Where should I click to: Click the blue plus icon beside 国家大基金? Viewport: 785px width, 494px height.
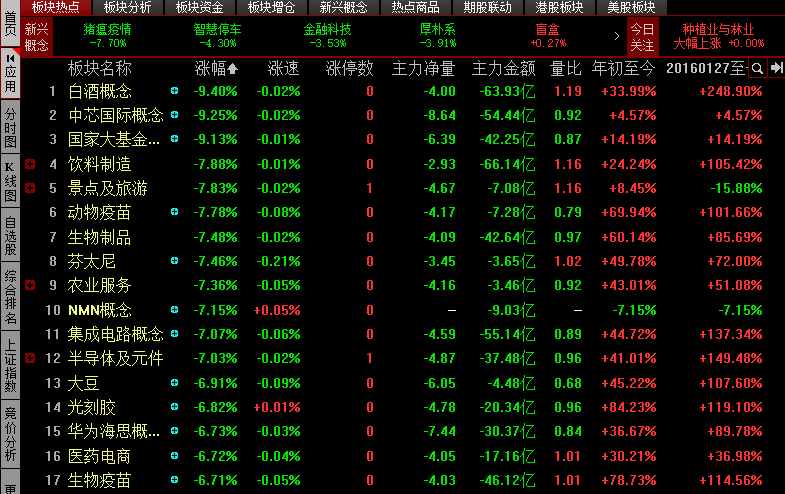[174, 139]
